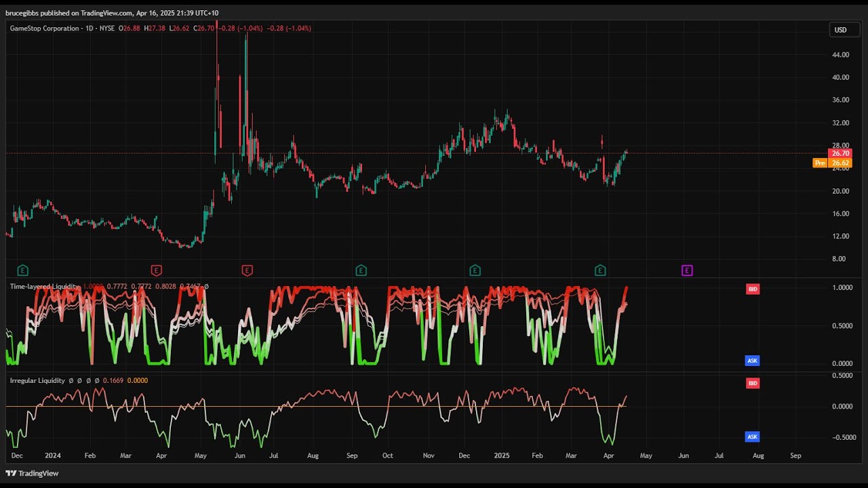This screenshot has height=488, width=868.
Task: Click the BID label in Irregular Liquidity pane
Action: coord(752,384)
